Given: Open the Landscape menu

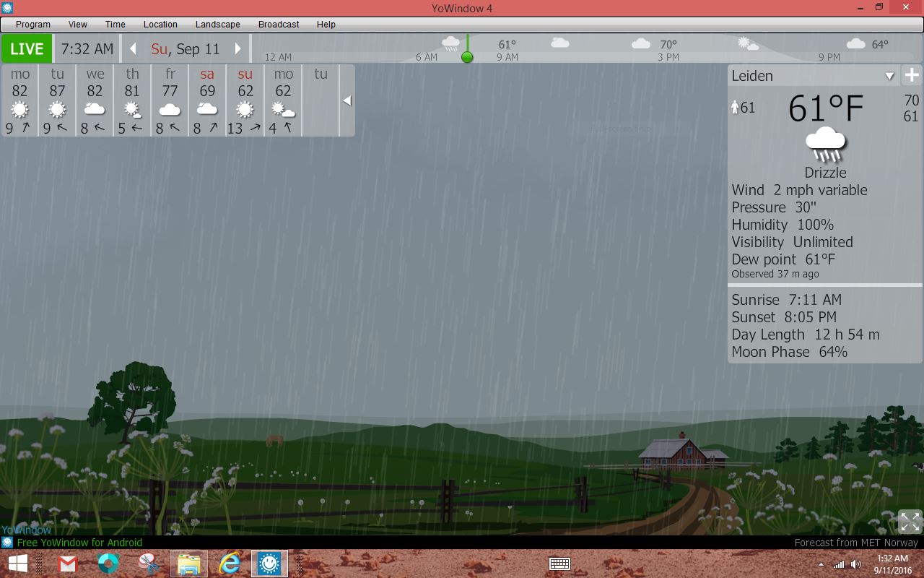Looking at the screenshot, I should point(217,24).
